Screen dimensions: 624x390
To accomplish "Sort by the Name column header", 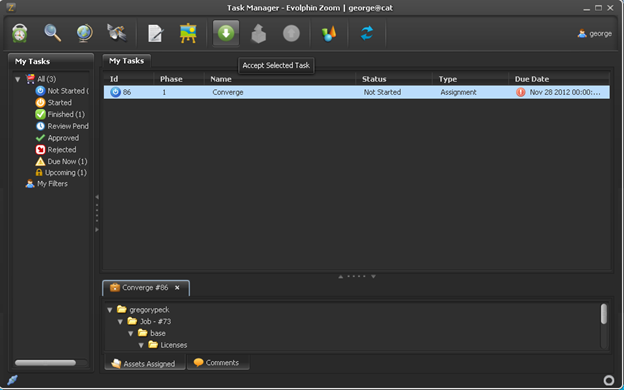I will point(280,79).
